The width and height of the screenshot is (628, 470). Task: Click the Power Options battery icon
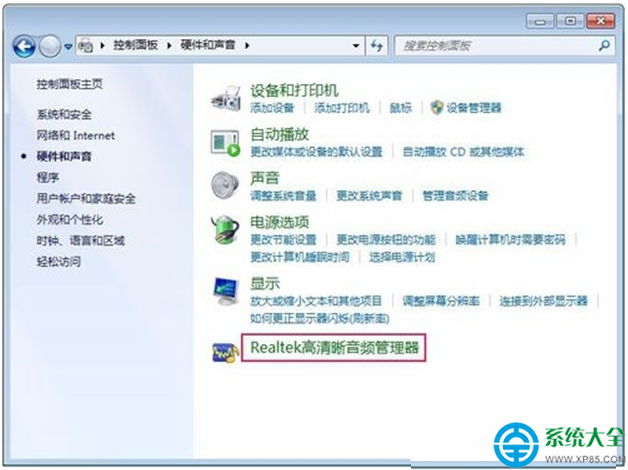coord(225,229)
